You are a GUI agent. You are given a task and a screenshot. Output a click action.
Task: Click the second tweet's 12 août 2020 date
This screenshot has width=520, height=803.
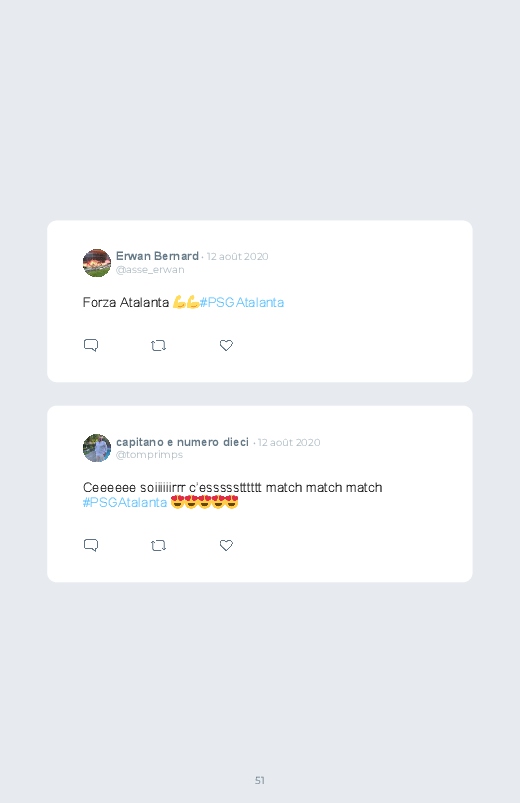(x=289, y=442)
